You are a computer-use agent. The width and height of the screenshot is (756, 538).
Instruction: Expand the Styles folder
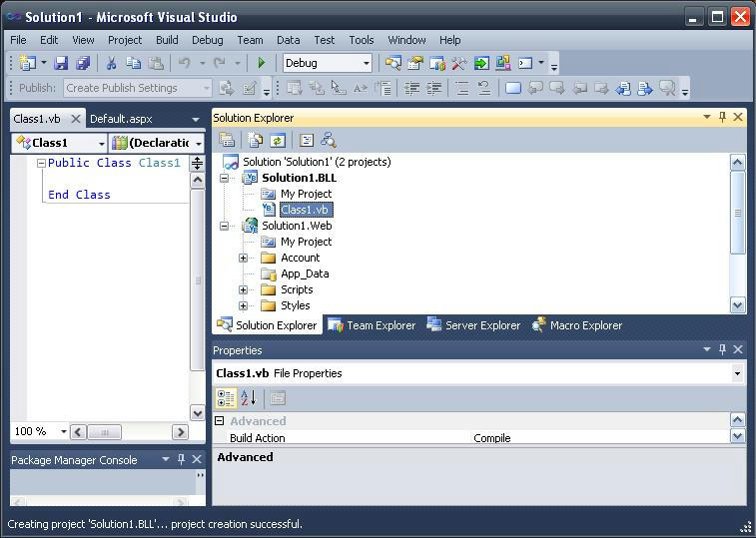point(243,305)
